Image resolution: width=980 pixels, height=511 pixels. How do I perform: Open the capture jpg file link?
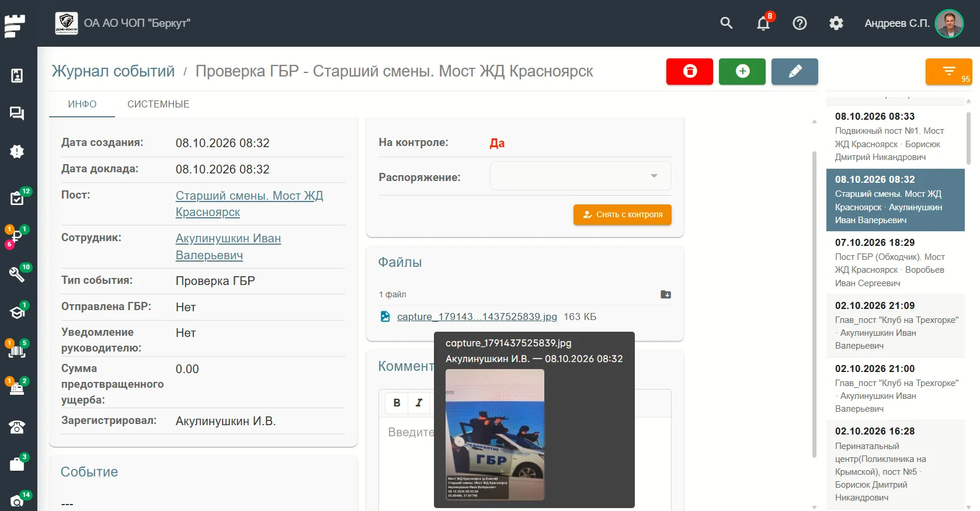[477, 317]
